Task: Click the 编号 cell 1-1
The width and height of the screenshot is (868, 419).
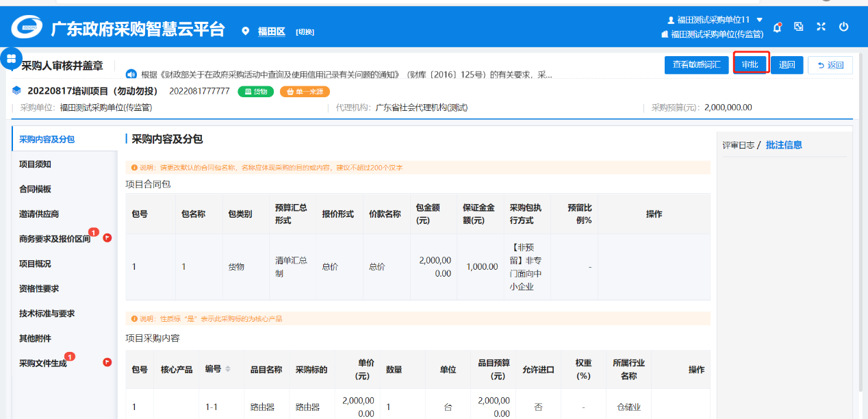Action: [212, 407]
